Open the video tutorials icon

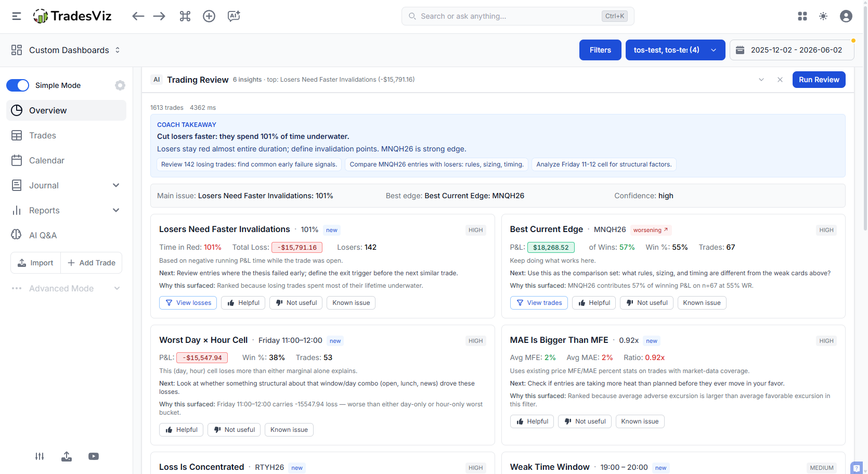point(94,456)
